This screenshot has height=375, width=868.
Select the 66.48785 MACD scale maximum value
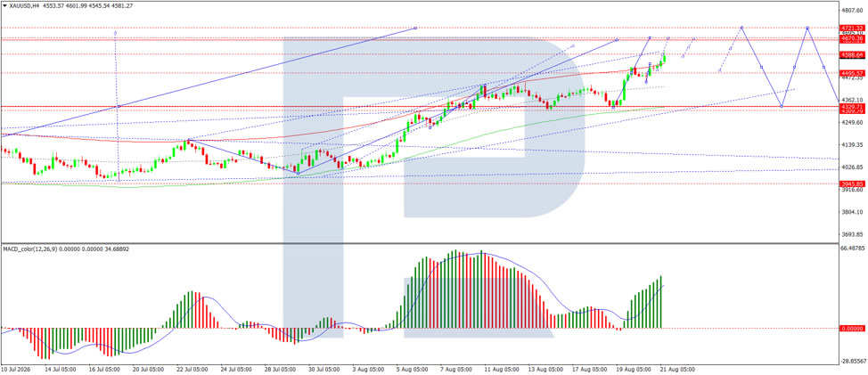tap(853, 264)
